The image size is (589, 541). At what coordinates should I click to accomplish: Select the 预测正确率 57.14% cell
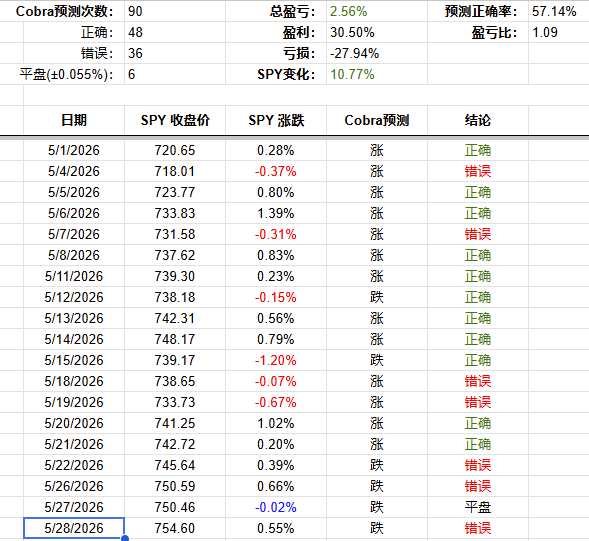pos(558,11)
